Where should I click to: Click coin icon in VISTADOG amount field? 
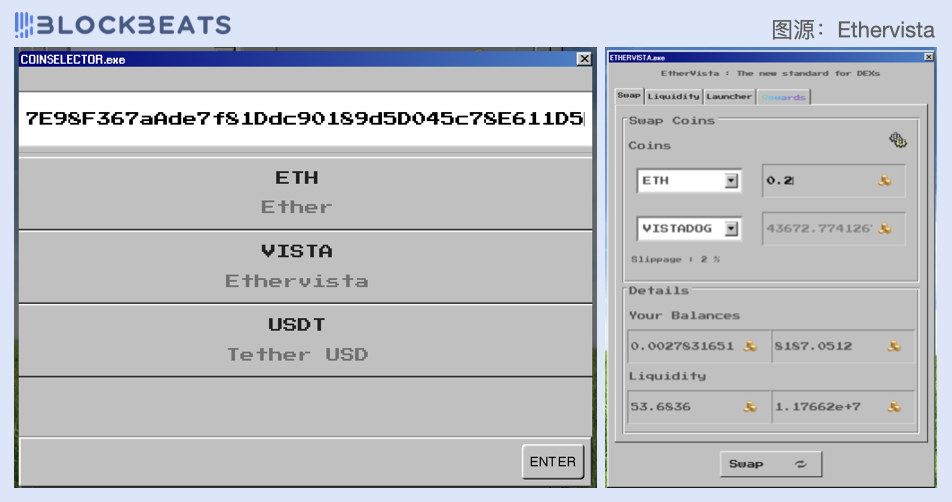pyautogui.click(x=885, y=229)
